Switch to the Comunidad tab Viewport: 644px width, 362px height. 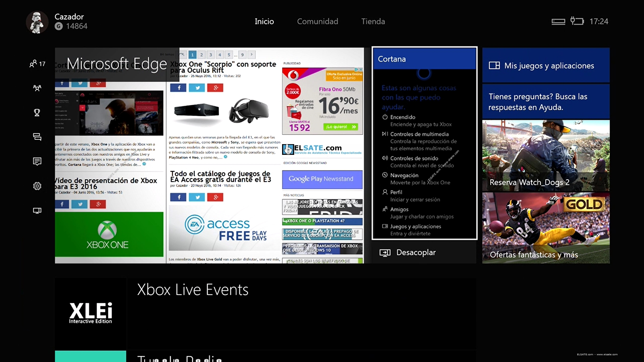pos(318,21)
